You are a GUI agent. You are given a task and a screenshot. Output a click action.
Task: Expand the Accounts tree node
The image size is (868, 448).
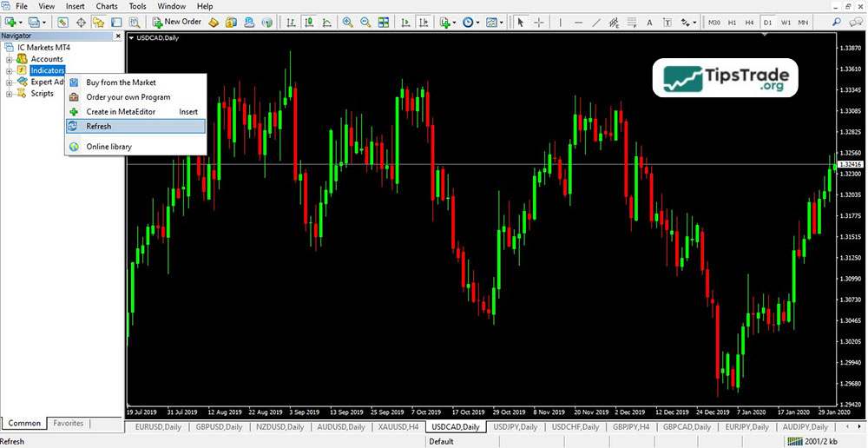point(10,59)
